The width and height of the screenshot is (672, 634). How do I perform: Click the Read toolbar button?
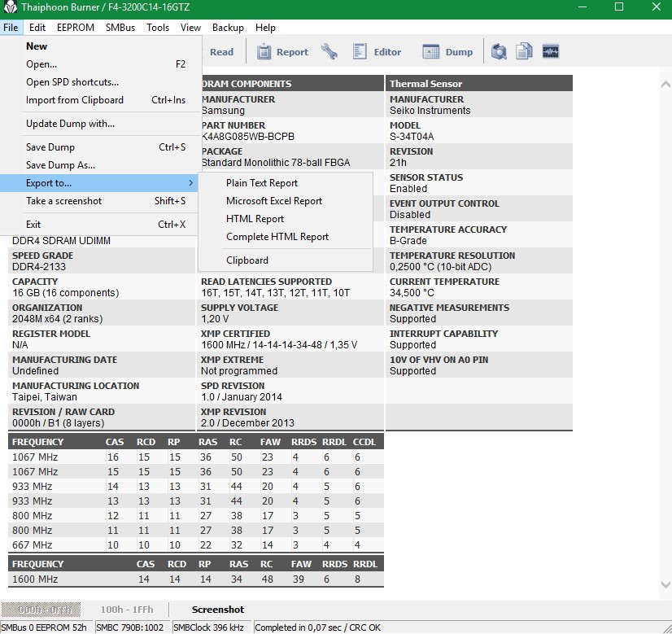[x=221, y=52]
